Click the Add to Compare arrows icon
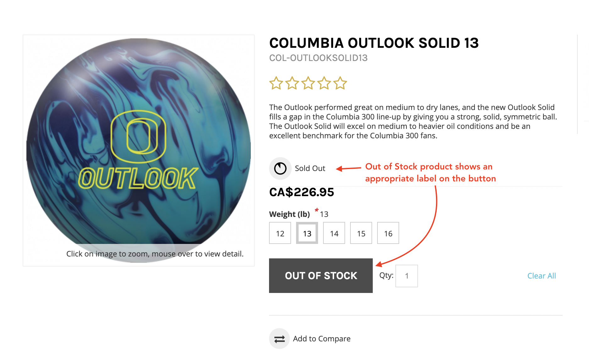This screenshot has width=589, height=364. click(x=279, y=339)
